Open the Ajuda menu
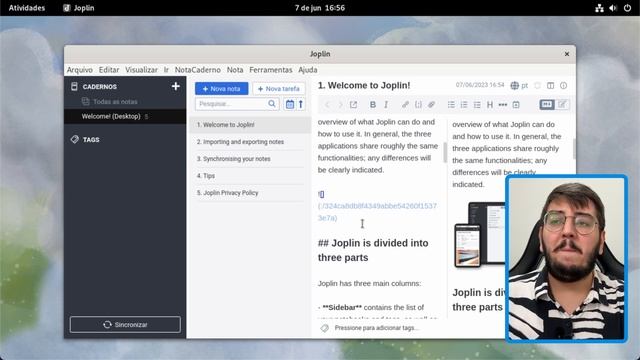This screenshot has height=360, width=640. click(x=307, y=70)
